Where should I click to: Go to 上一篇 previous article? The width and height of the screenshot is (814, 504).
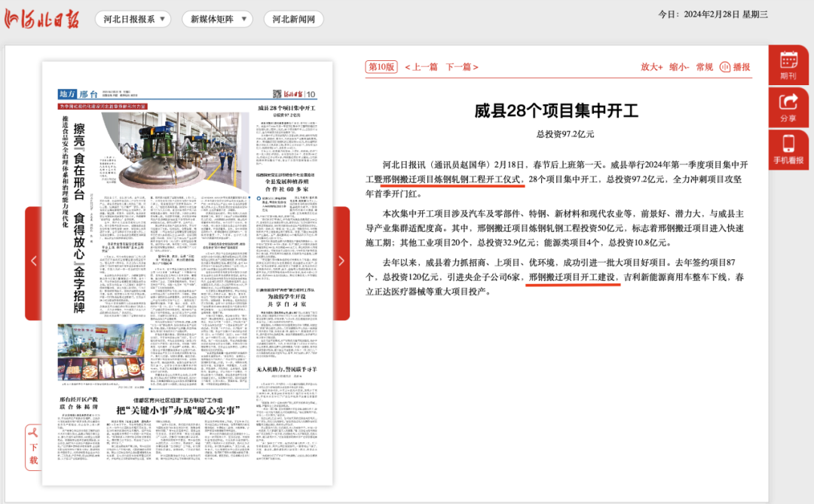[421, 67]
